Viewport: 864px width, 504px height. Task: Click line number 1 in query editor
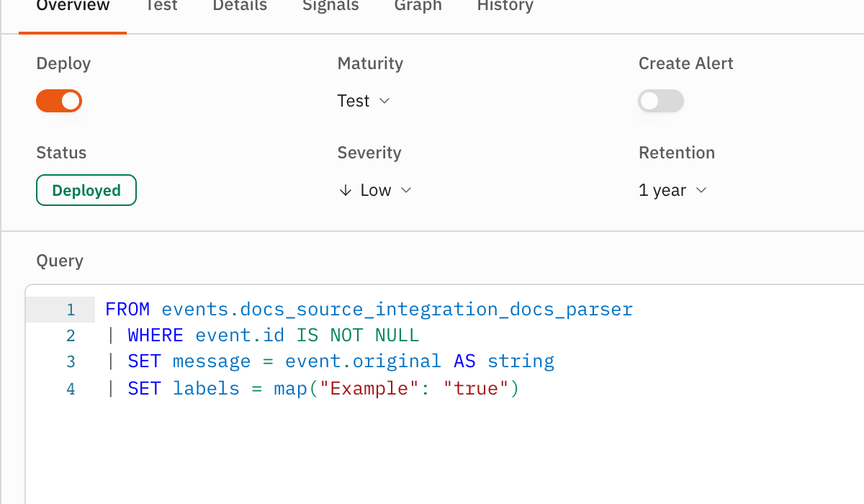pos(71,310)
